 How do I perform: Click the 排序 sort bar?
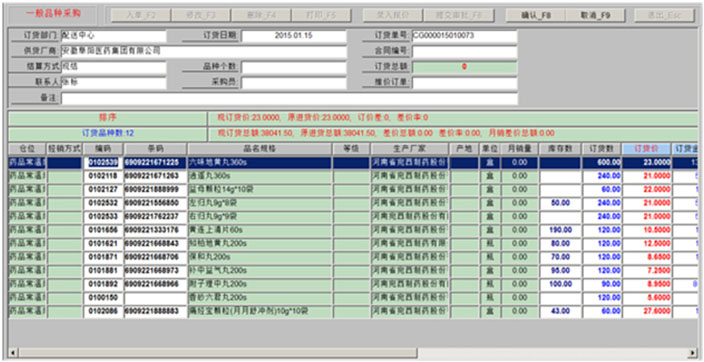coord(107,118)
